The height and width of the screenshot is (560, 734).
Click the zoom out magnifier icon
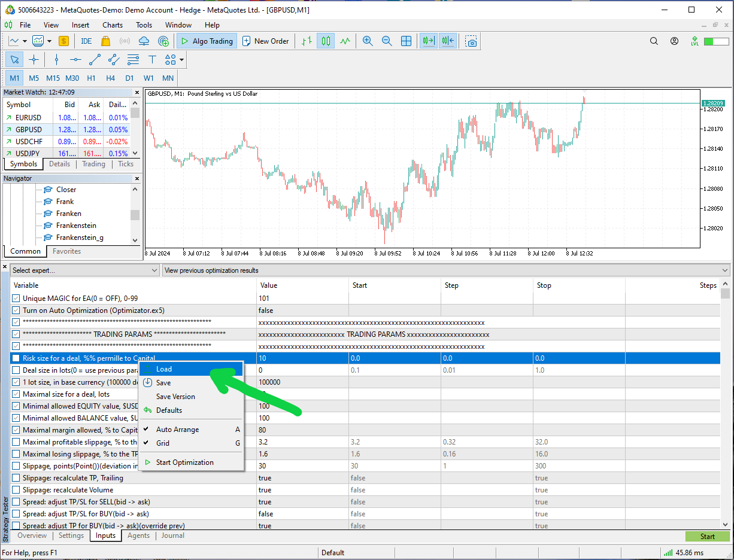[x=387, y=41]
